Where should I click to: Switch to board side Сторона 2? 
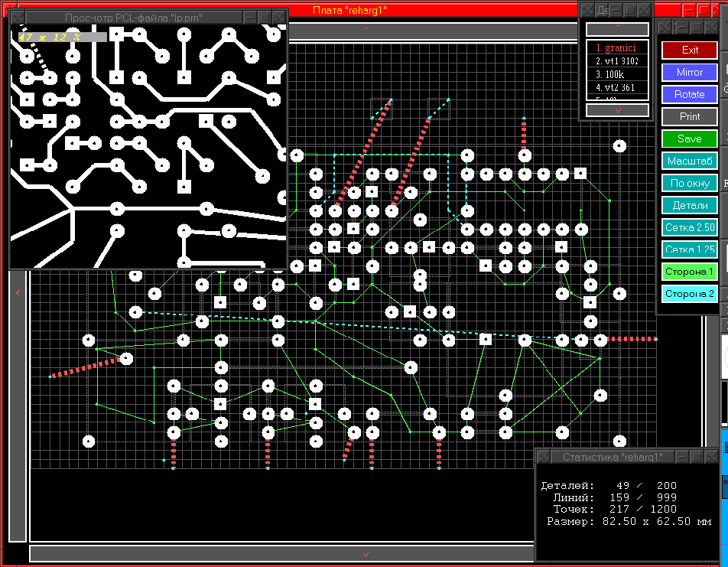pyautogui.click(x=690, y=294)
